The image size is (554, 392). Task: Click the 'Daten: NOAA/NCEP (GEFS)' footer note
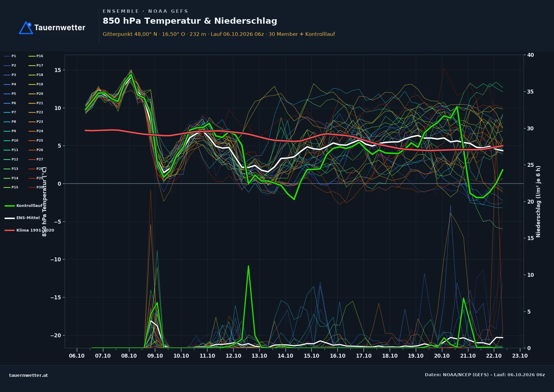click(x=485, y=375)
